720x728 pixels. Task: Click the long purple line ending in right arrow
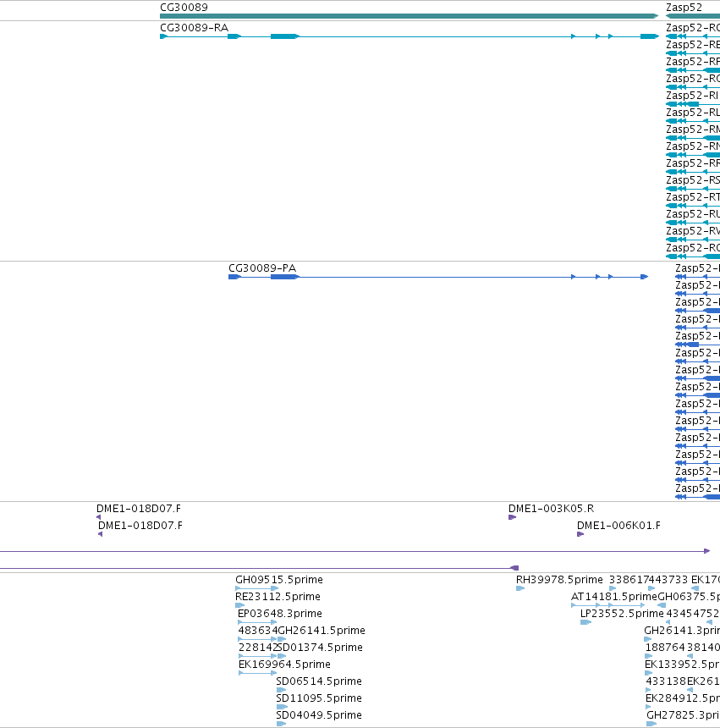(x=355, y=551)
